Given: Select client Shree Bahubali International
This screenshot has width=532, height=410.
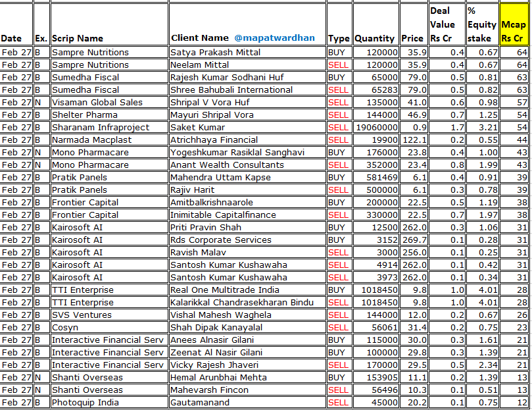Looking at the screenshot, I should (231, 90).
